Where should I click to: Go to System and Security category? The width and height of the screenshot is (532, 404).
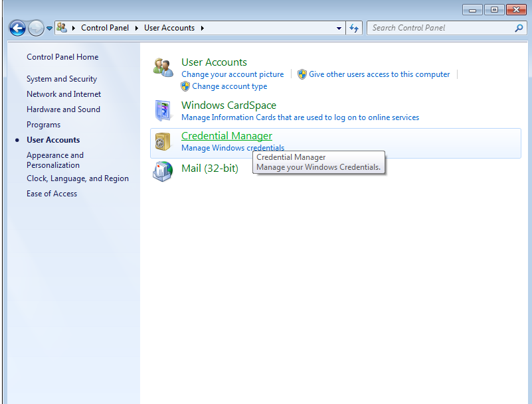[x=62, y=79]
